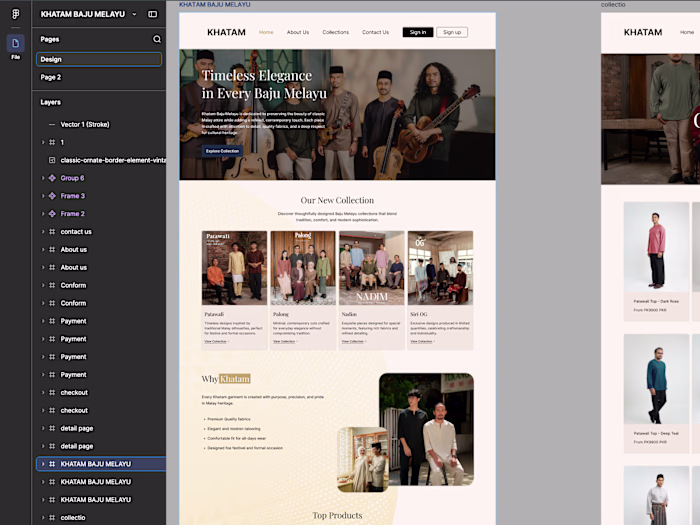Click the Home nav link in design
700x525 pixels.
(x=266, y=32)
